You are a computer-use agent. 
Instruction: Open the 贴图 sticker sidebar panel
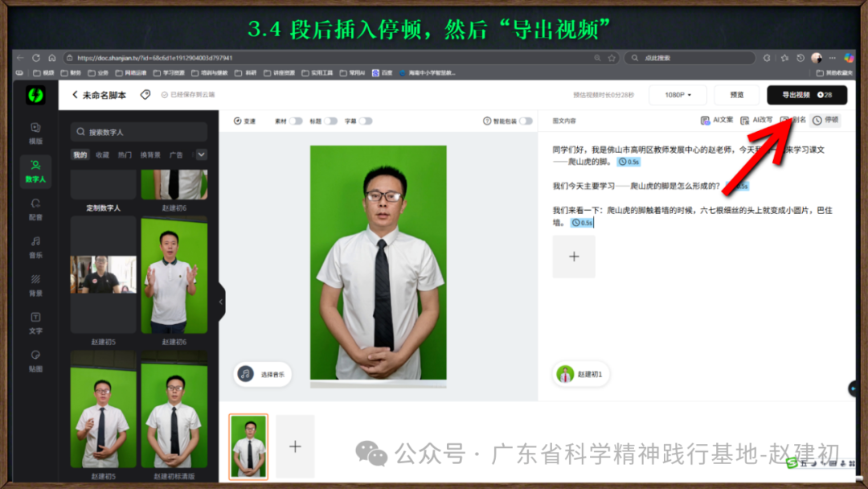point(35,361)
